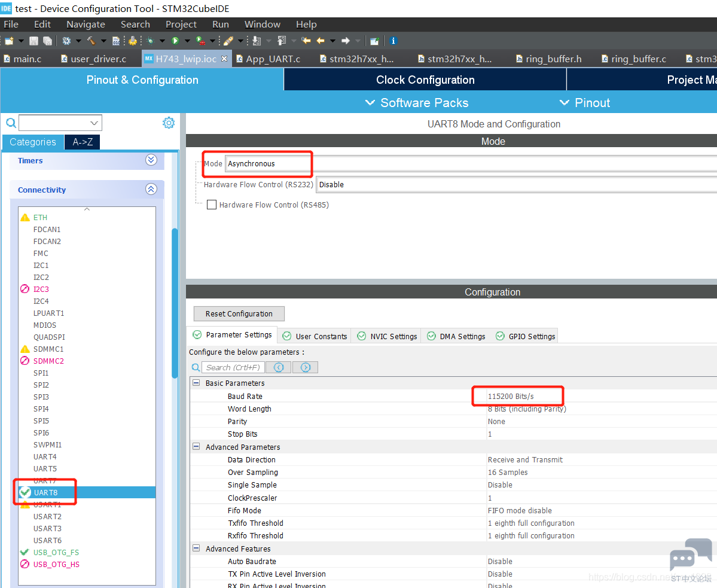Click the open perspective window icon
This screenshot has width=717, height=588.
click(x=374, y=41)
